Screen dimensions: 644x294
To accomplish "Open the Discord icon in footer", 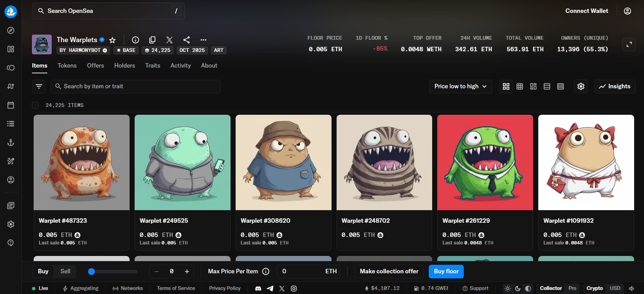I will click(x=258, y=289).
